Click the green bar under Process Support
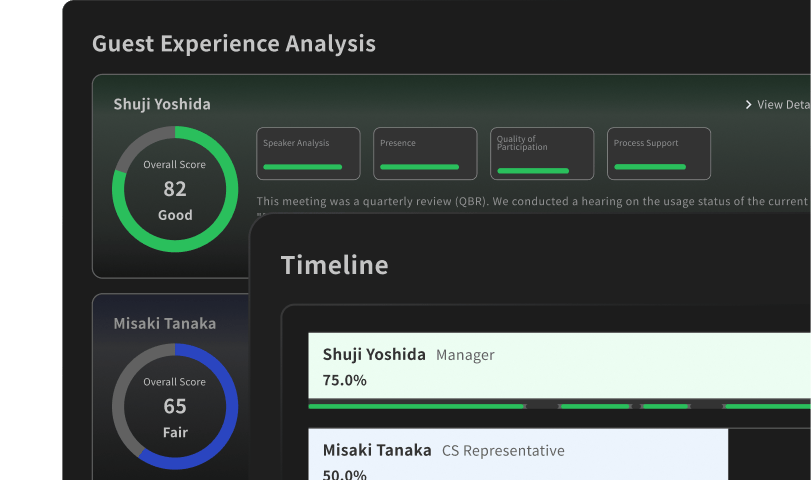Viewport: 811px width, 480px height. tap(650, 167)
